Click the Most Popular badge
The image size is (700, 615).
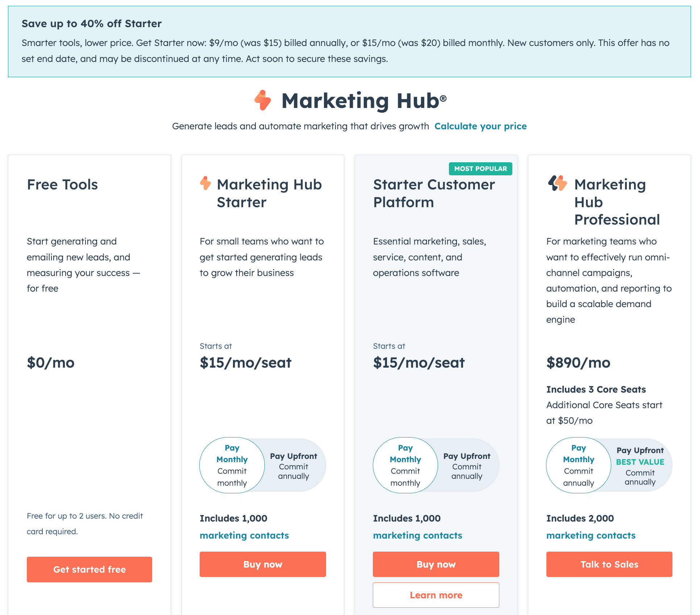point(480,169)
